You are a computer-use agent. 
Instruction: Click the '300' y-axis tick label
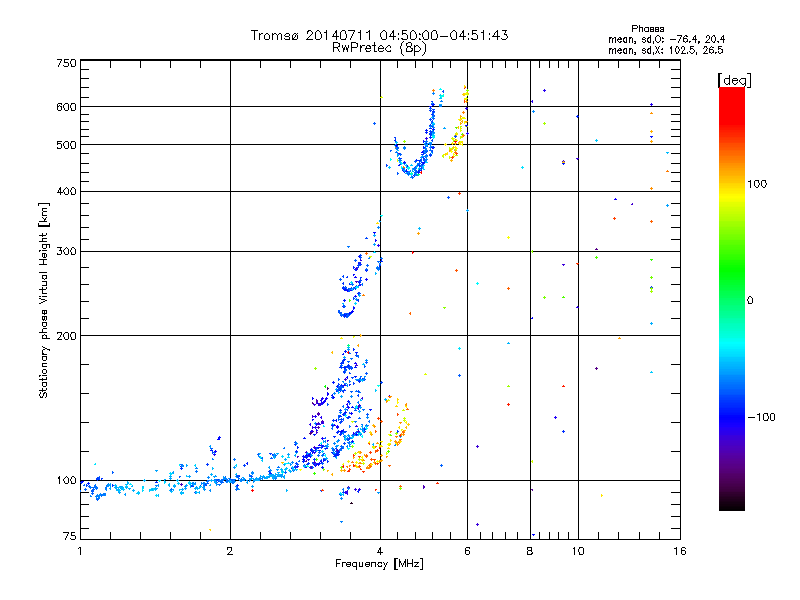click(66, 251)
